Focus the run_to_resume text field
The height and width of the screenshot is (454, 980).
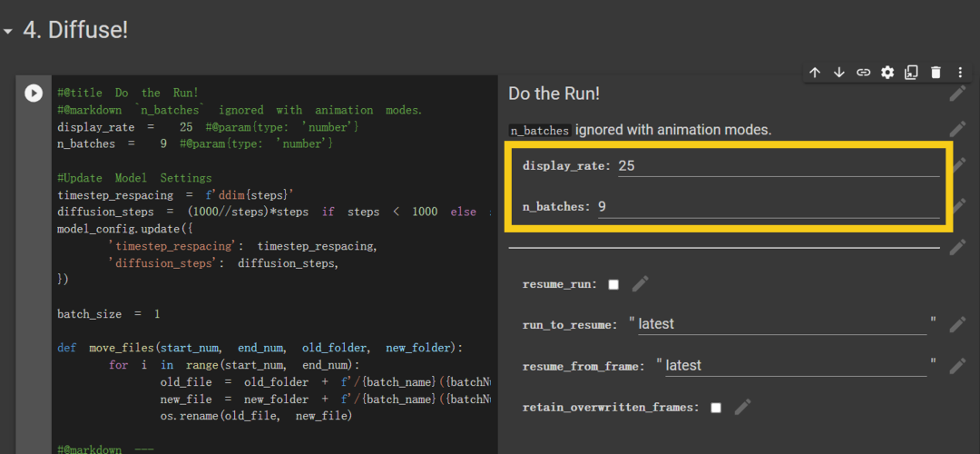point(781,324)
